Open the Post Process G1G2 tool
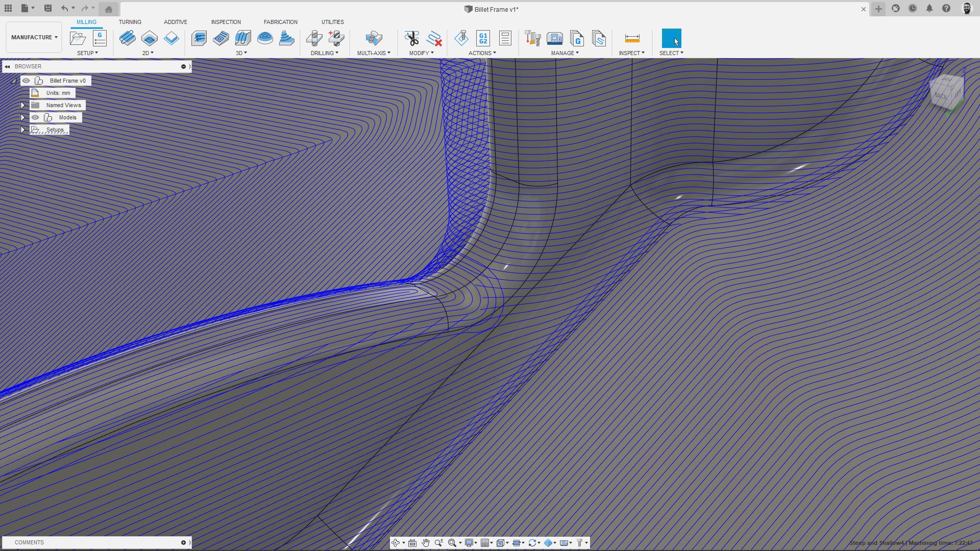 tap(482, 38)
